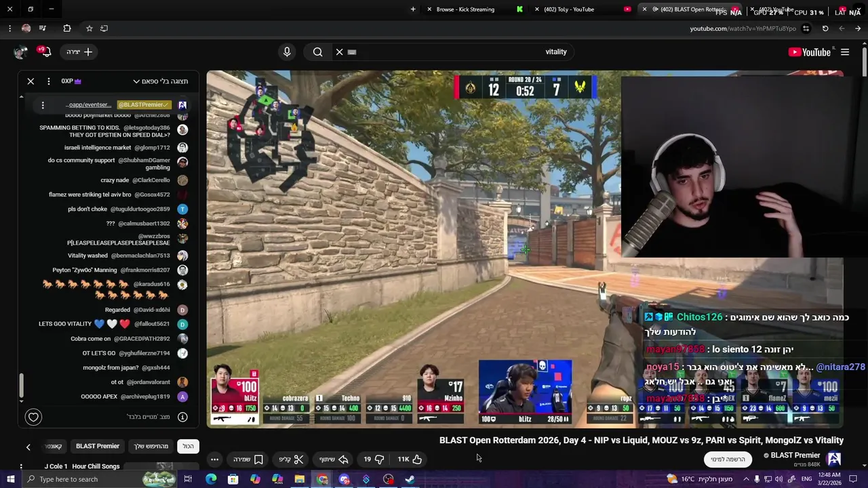868x488 pixels.
Task: Start voice search with microphone icon
Action: [x=287, y=52]
